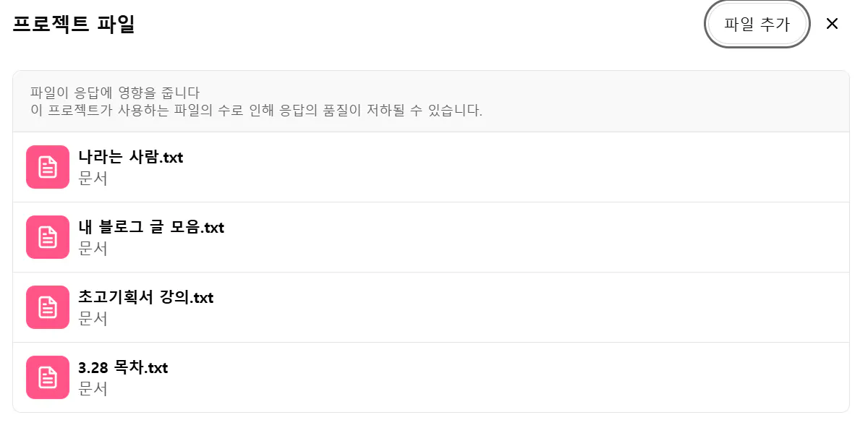The image size is (868, 428).
Task: Select the 초고기획서 강의.txt file name
Action: click(x=145, y=297)
